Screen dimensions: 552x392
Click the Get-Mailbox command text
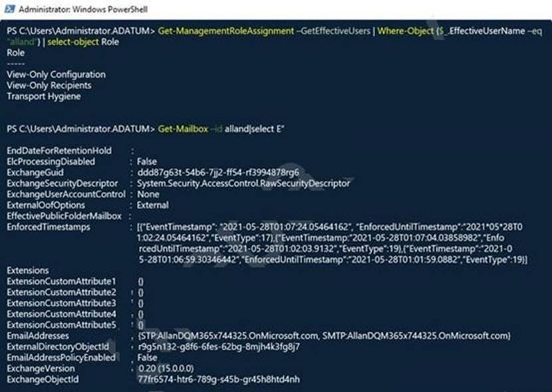[181, 128]
